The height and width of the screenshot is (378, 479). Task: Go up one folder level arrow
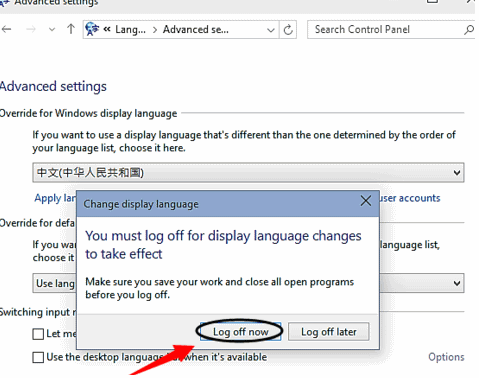click(71, 29)
